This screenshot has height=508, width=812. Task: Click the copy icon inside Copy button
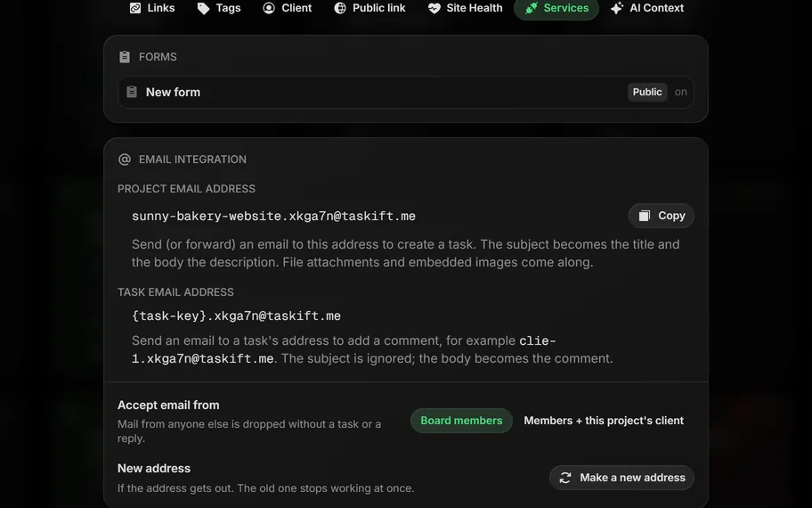click(645, 216)
